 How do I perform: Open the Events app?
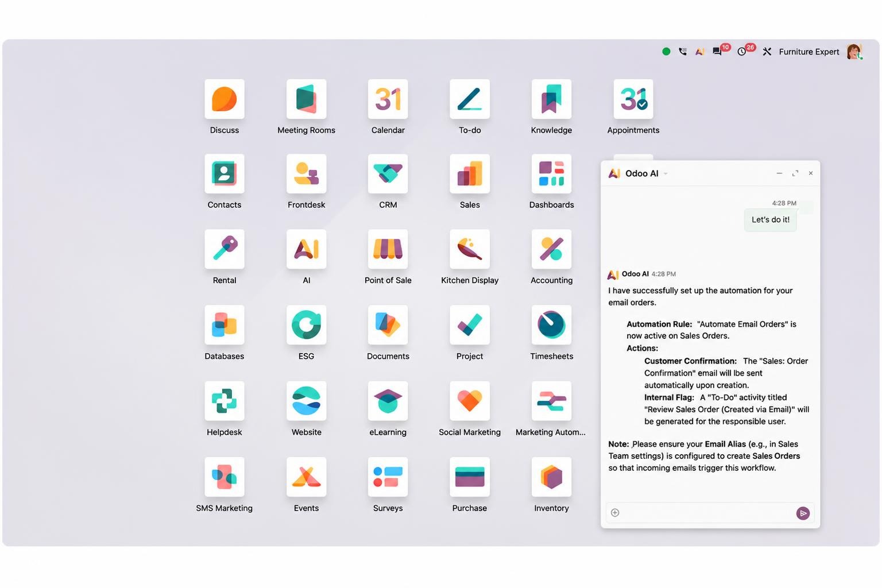[306, 477]
